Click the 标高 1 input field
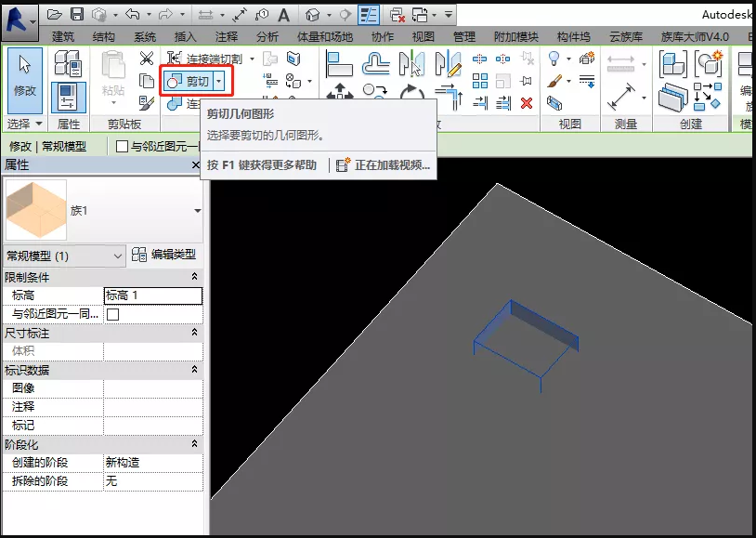 tap(151, 292)
